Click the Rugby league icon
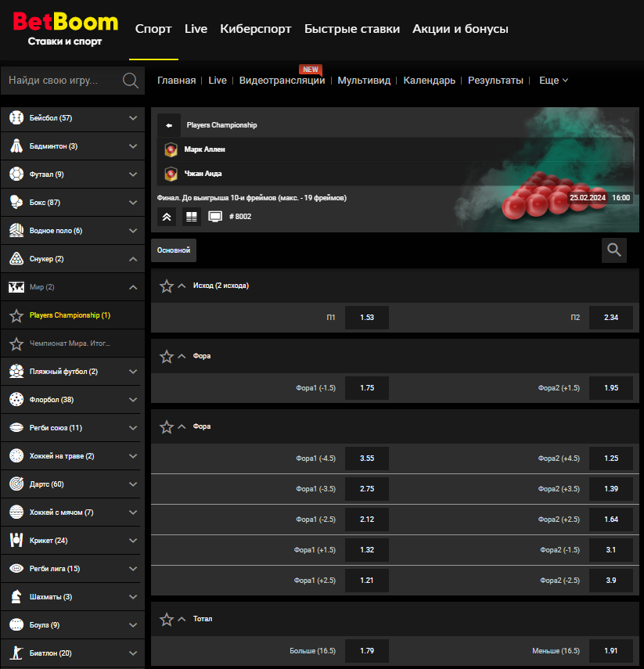 16,568
